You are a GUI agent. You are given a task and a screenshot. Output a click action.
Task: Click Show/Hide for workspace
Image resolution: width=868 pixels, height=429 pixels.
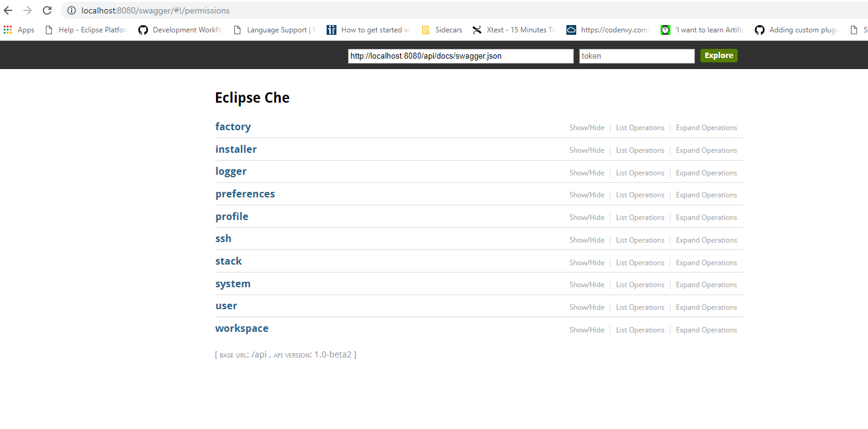point(587,330)
